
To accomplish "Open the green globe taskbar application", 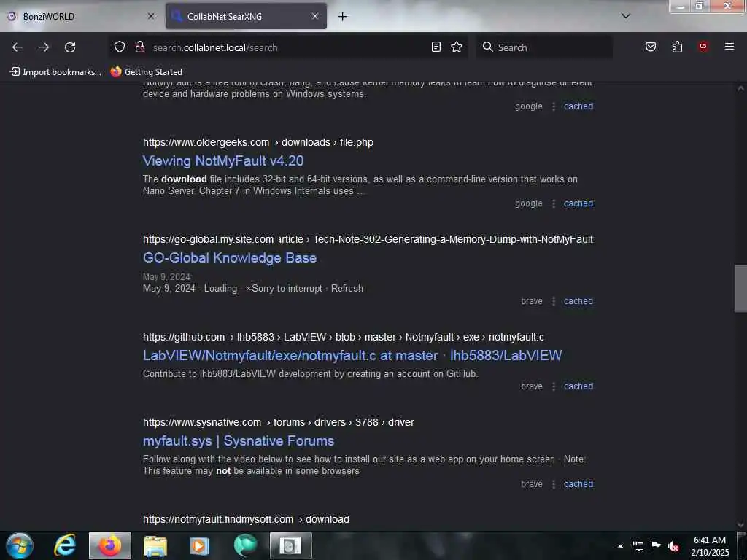I will click(x=245, y=545).
